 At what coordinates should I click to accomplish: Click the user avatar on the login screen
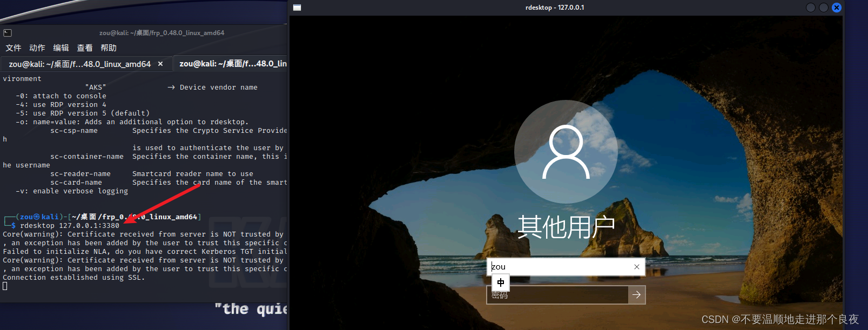[x=566, y=152]
